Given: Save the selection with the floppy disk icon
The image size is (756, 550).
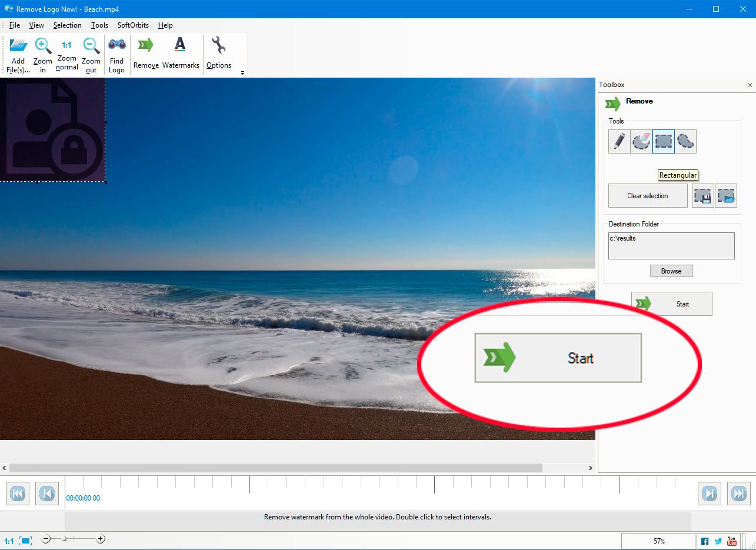Looking at the screenshot, I should 703,196.
